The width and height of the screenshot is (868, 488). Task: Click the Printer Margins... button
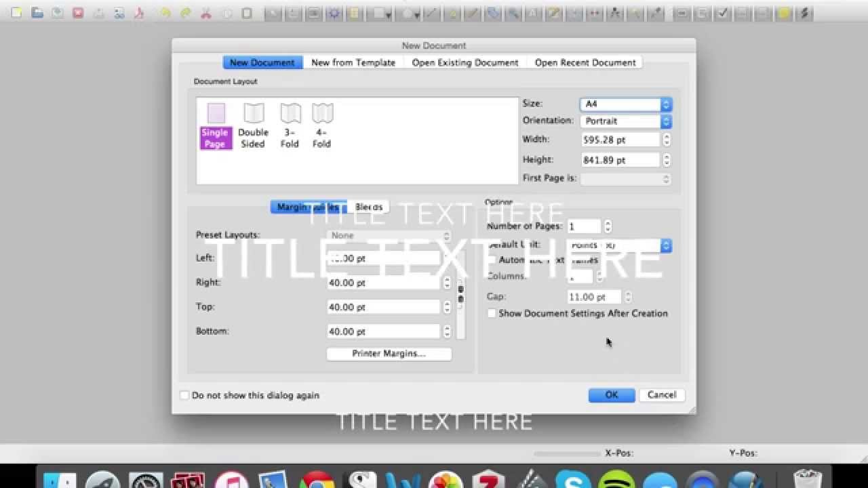pyautogui.click(x=389, y=354)
